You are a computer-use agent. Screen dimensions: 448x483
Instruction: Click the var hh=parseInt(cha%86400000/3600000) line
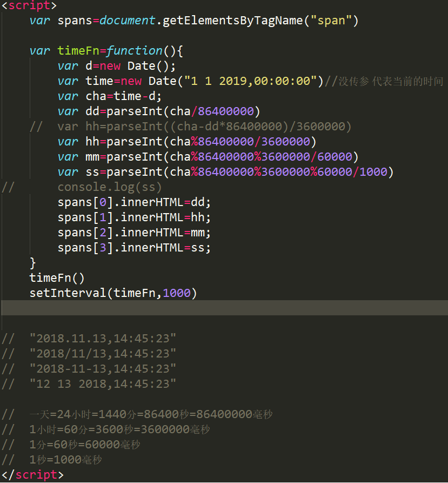click(187, 142)
